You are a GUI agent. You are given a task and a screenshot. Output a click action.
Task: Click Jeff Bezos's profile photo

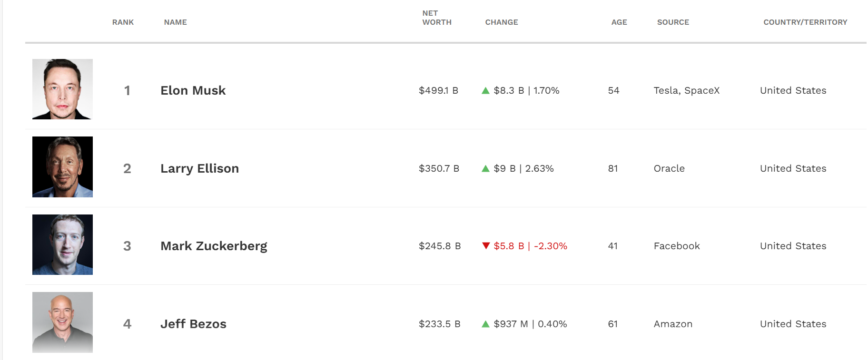click(62, 322)
